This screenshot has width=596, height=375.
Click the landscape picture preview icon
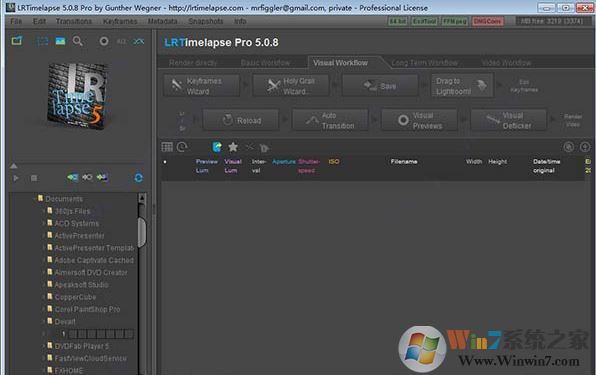point(60,41)
